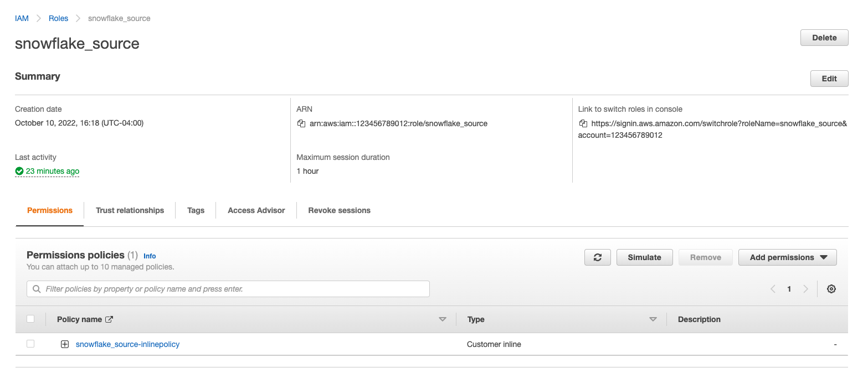Screen dimensions: 868x368
Task: Open the Type column sort dropdown
Action: (x=653, y=319)
